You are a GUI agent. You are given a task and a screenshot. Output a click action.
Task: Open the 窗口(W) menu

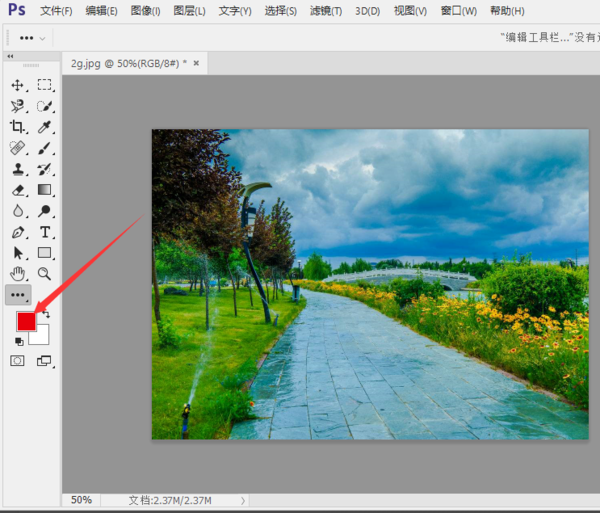pyautogui.click(x=458, y=11)
